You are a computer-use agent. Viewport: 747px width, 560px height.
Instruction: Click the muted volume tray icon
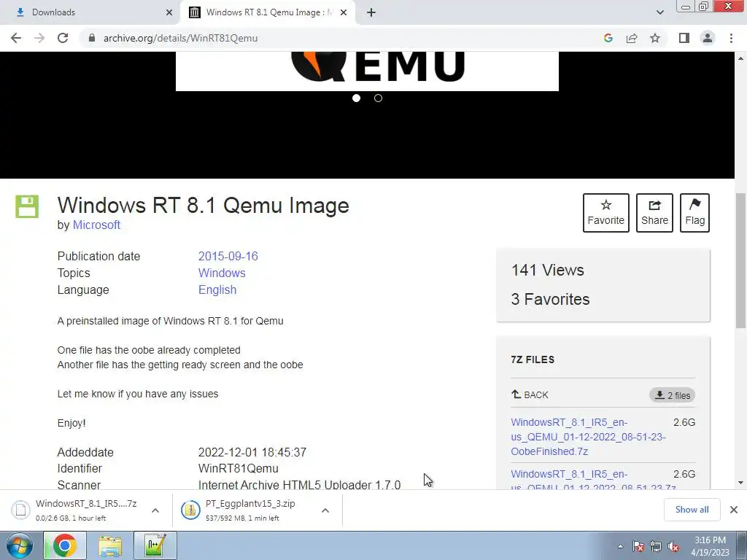[673, 546]
